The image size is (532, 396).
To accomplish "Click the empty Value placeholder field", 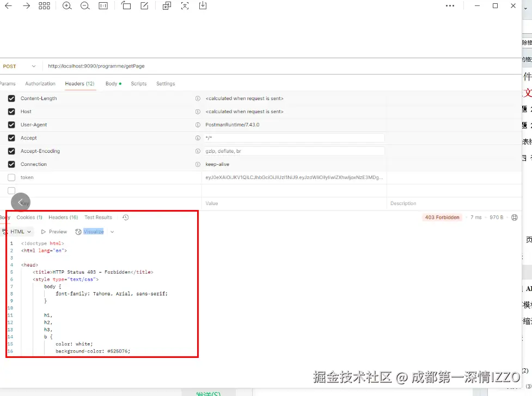I will [x=294, y=203].
